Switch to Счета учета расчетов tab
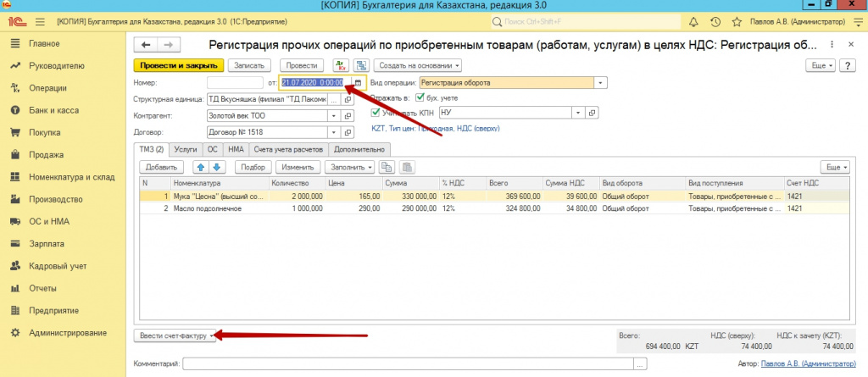Image resolution: width=868 pixels, height=377 pixels. [288, 149]
